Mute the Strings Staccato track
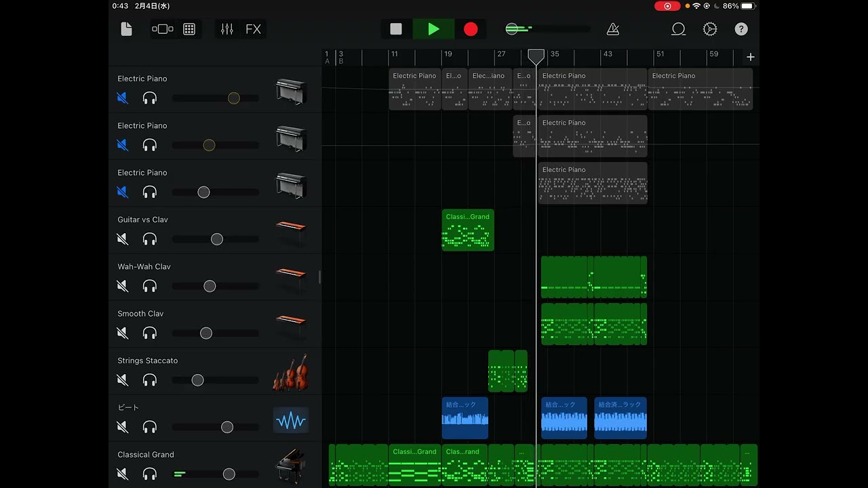This screenshot has height=488, width=868. pyautogui.click(x=123, y=380)
